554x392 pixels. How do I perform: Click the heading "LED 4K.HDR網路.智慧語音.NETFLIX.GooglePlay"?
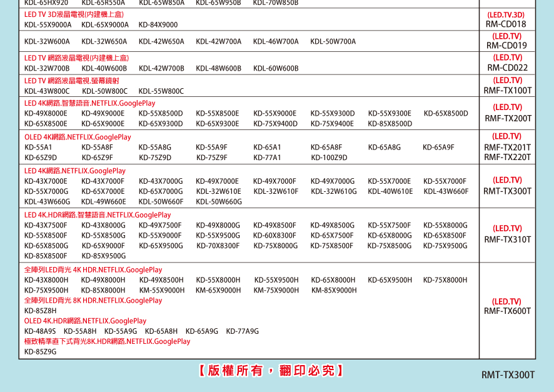98,215
